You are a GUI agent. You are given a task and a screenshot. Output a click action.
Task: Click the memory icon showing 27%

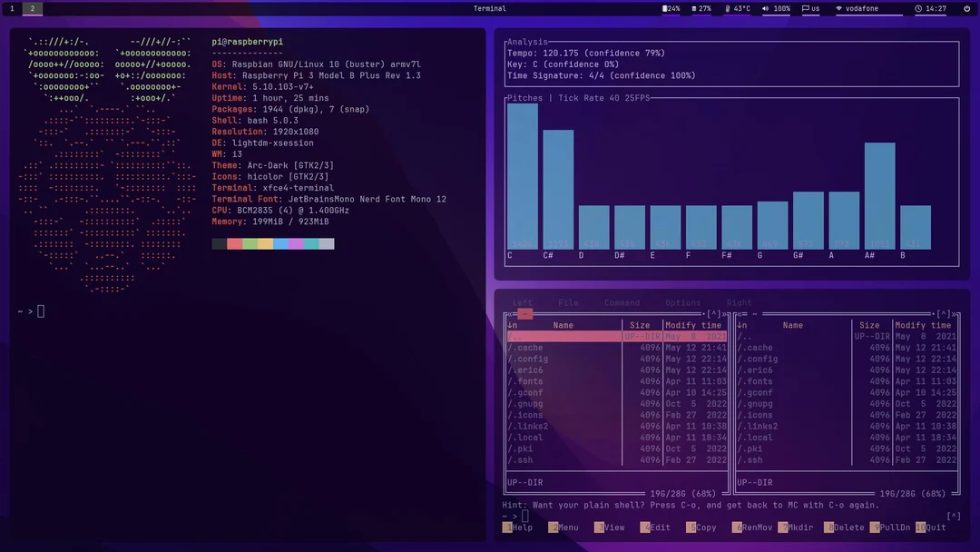point(694,9)
